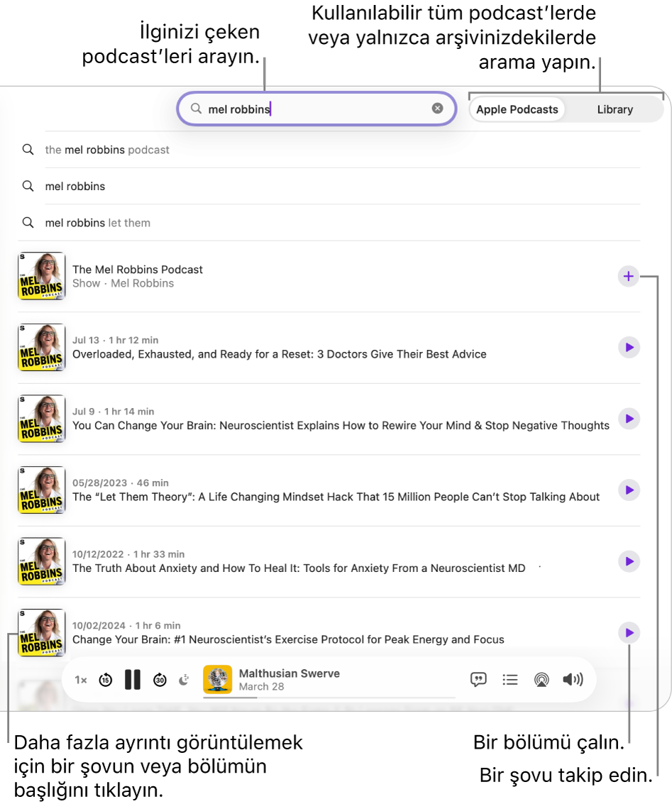Open the Up Next queue
This screenshot has height=804, width=672.
[510, 679]
